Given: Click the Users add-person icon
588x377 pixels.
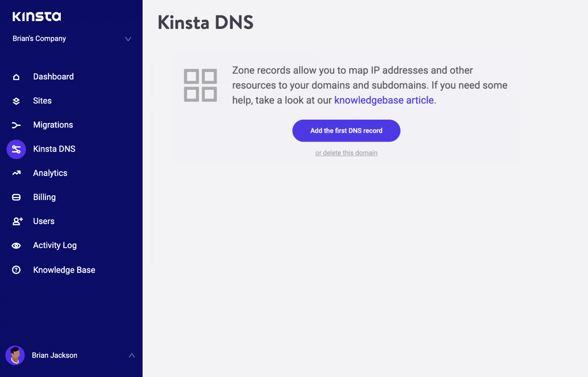Looking at the screenshot, I should pyautogui.click(x=16, y=221).
